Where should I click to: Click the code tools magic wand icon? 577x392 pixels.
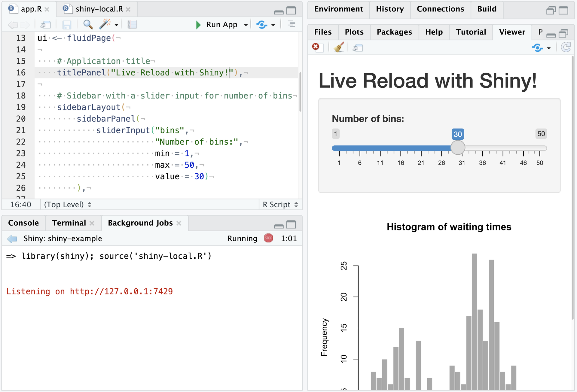[105, 24]
